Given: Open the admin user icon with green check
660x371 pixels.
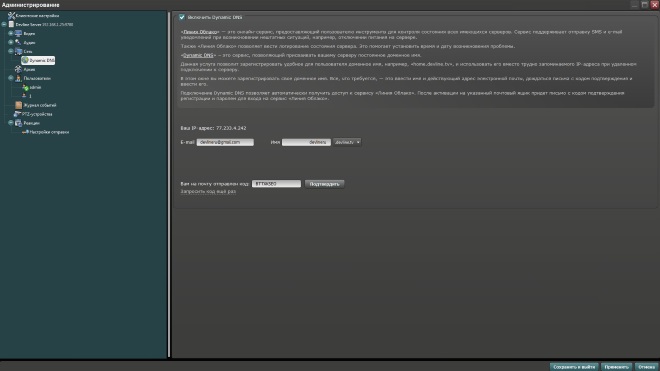Looking at the screenshot, I should coord(25,87).
